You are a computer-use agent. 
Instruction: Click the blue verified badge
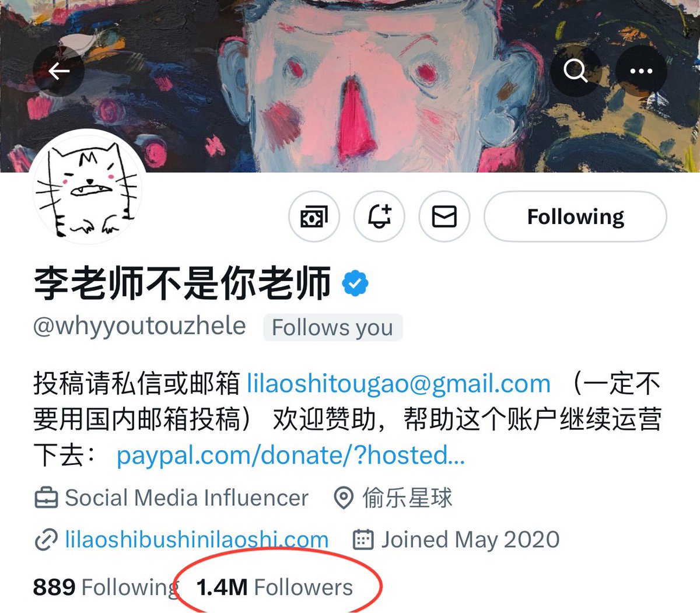click(x=355, y=284)
